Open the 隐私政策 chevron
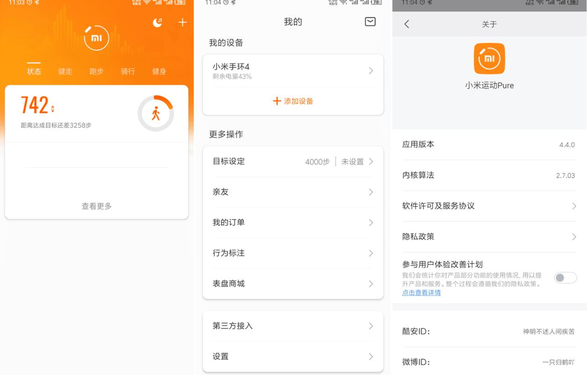Image resolution: width=588 pixels, height=375 pixels. pyautogui.click(x=574, y=237)
